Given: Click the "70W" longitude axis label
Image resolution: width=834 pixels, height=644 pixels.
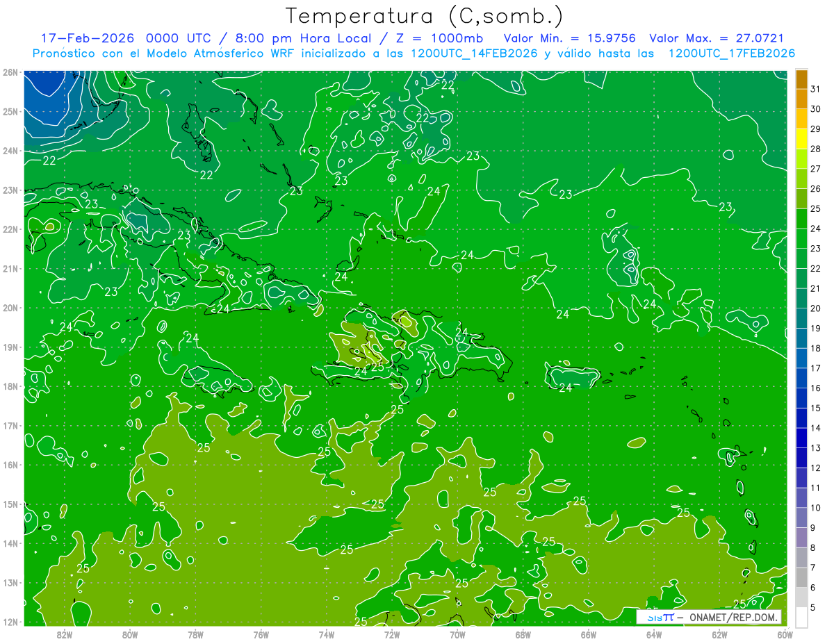Looking at the screenshot, I should click(457, 634).
